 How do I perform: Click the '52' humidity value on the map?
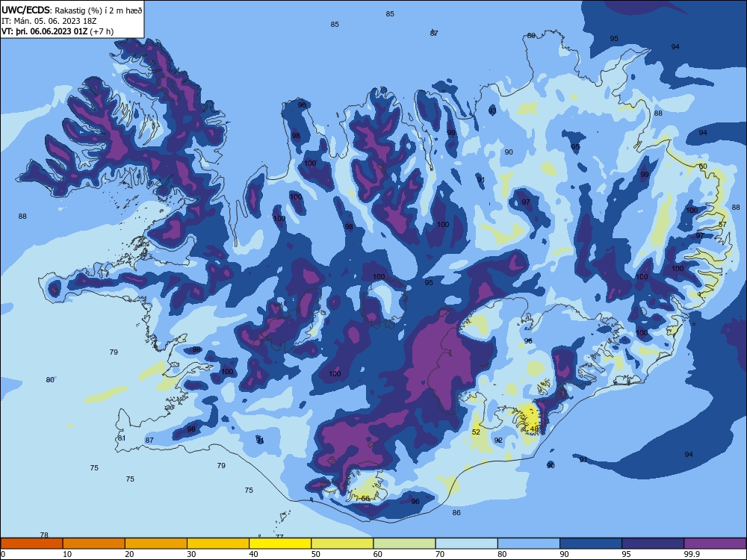tap(476, 432)
